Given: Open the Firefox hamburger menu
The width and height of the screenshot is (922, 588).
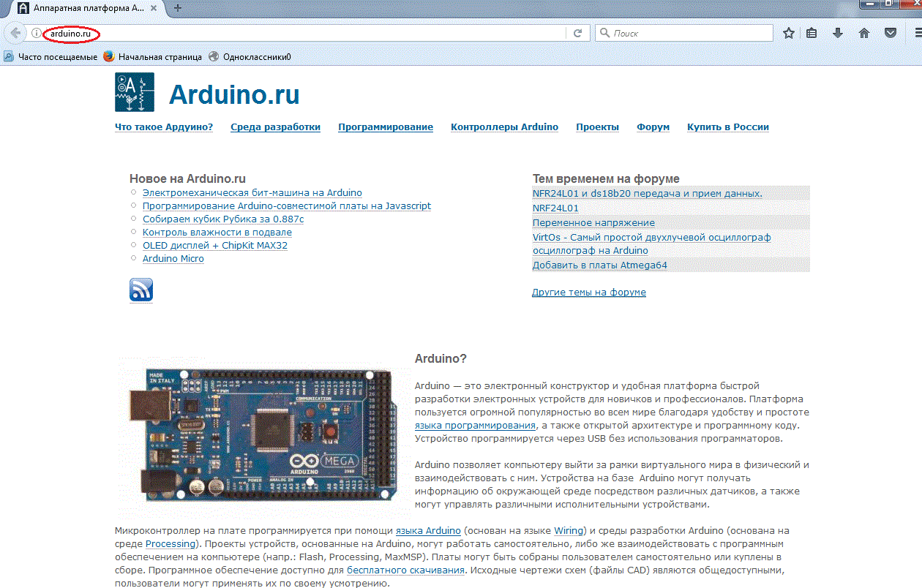Looking at the screenshot, I should click(x=915, y=33).
